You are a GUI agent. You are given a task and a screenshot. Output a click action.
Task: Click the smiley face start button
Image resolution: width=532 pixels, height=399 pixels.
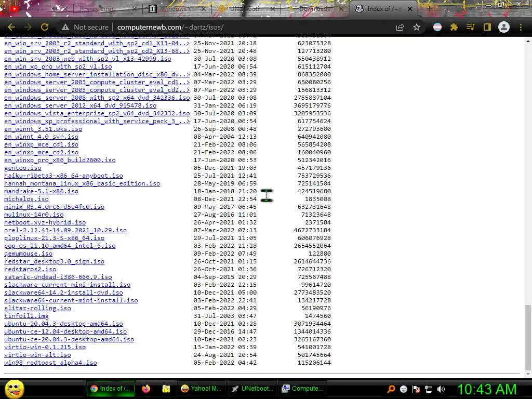coord(14,389)
